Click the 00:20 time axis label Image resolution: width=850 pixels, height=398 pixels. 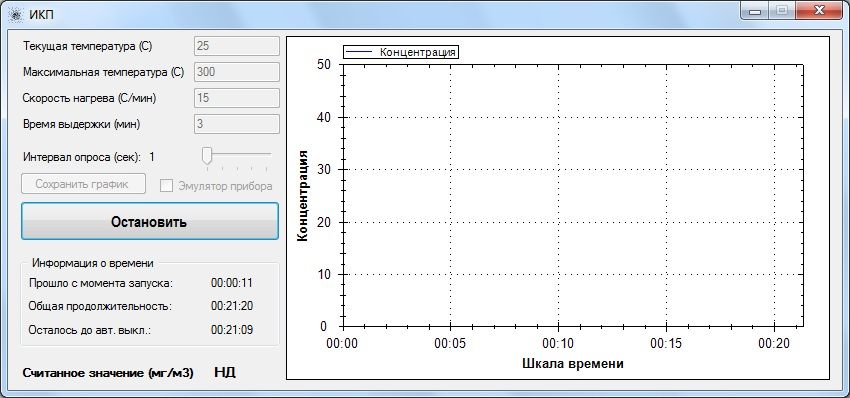tap(774, 343)
